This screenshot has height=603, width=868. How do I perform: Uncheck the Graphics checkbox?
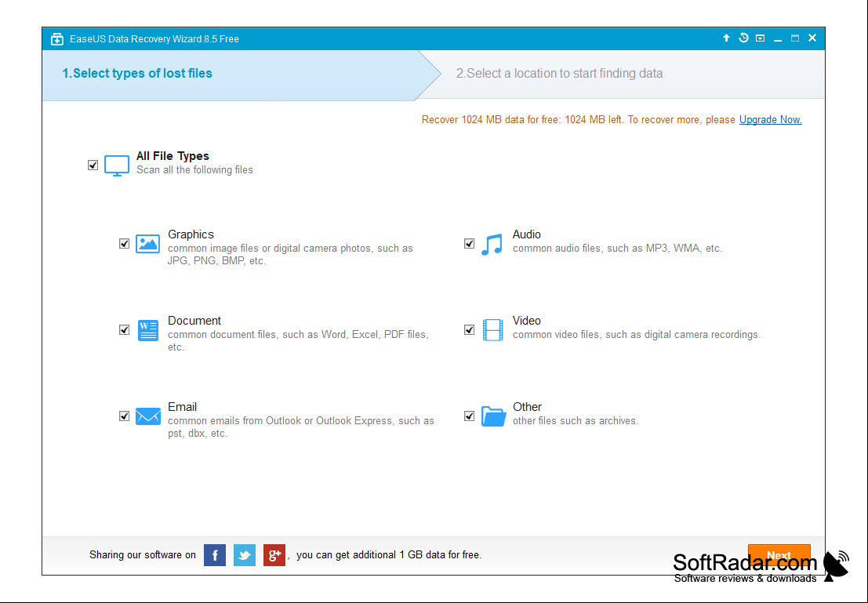(124, 244)
